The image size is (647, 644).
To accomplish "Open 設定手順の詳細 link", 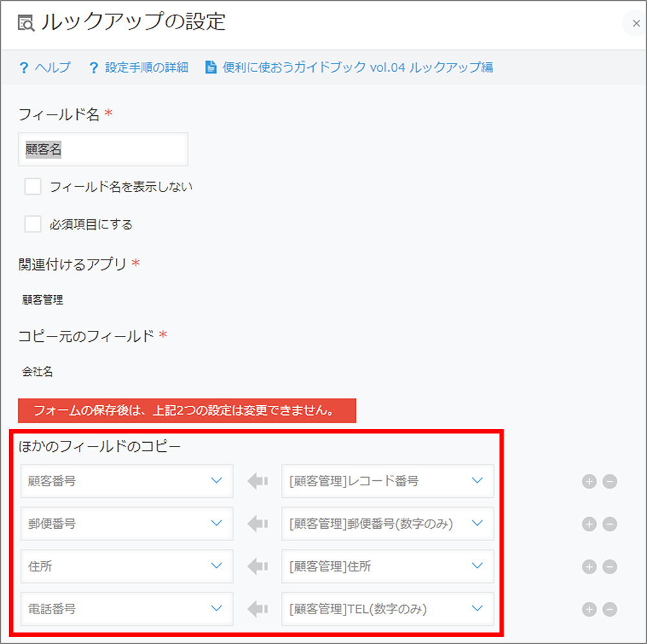I will pyautogui.click(x=146, y=67).
